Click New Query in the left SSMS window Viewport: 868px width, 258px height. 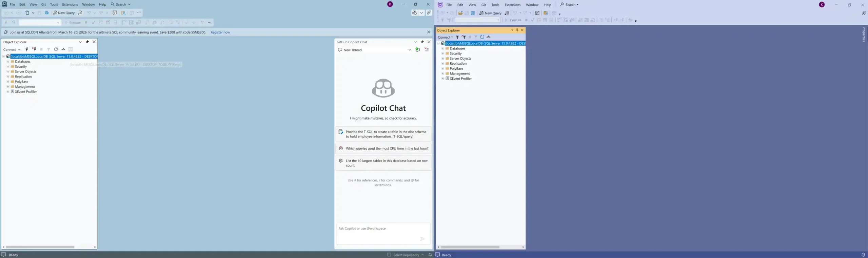(64, 13)
